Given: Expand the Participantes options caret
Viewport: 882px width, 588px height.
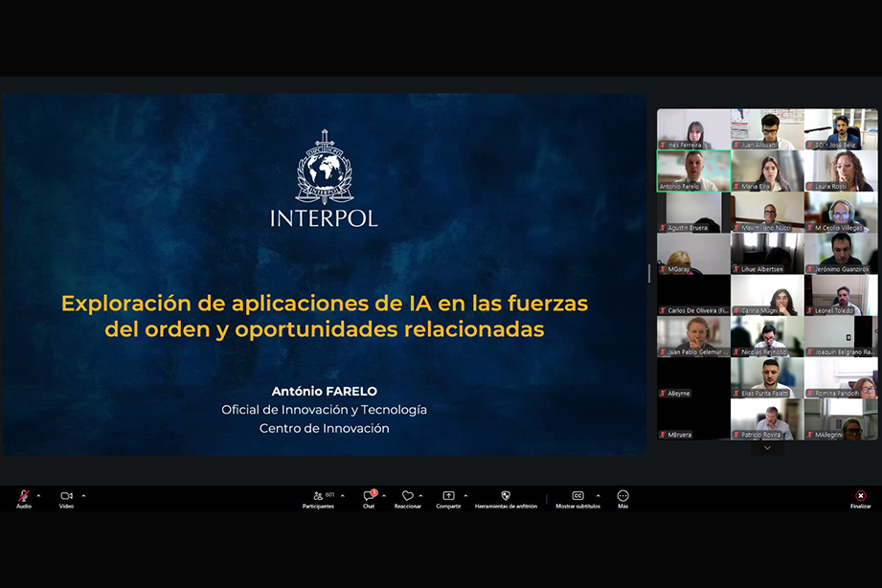Looking at the screenshot, I should pos(343,495).
